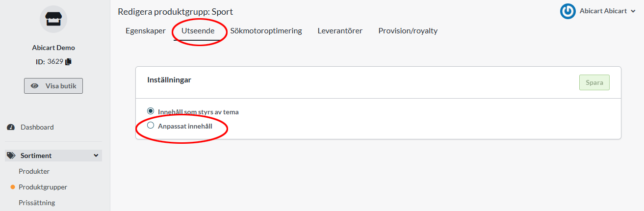
Task: Copy the shop ID with copy icon
Action: 69,62
